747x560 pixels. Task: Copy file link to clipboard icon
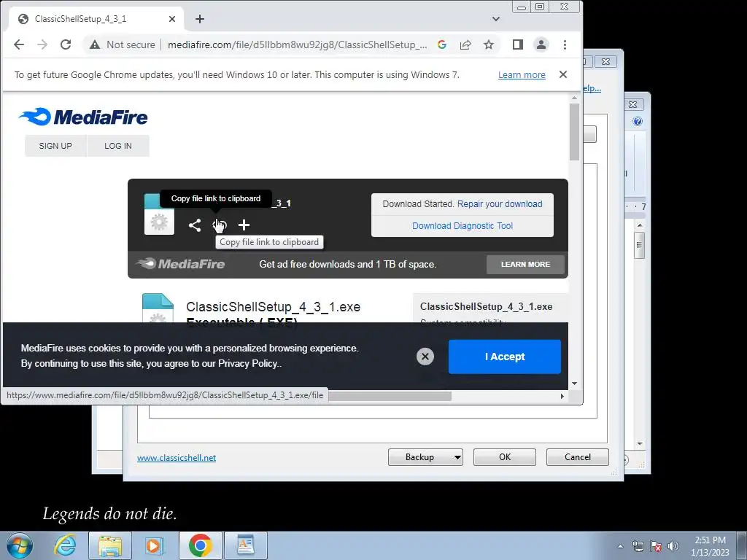point(219,225)
